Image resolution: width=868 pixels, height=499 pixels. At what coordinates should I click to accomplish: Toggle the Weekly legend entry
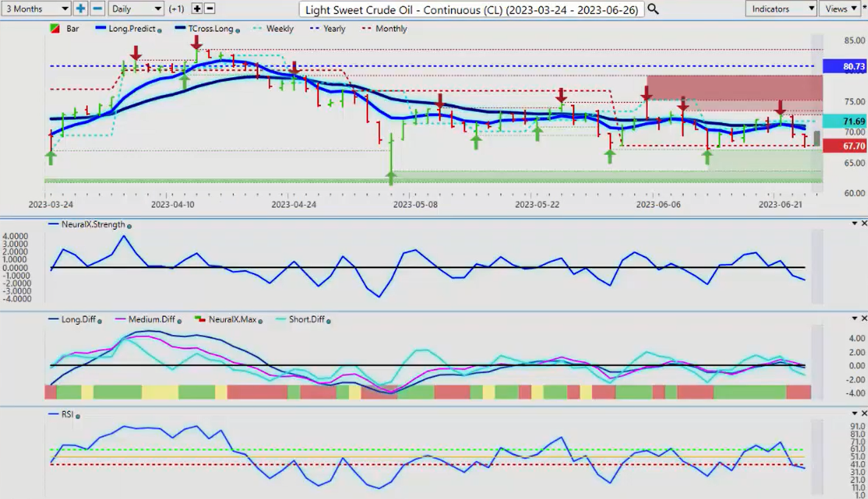[x=280, y=29]
